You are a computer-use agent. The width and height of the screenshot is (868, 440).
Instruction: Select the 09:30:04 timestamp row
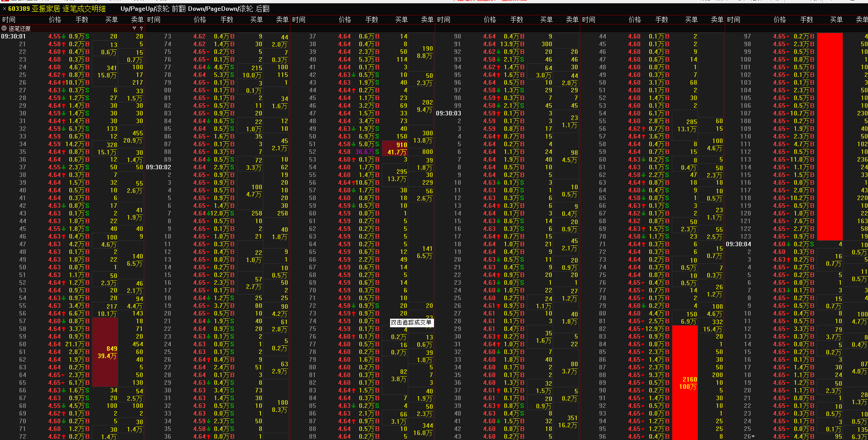738,244
